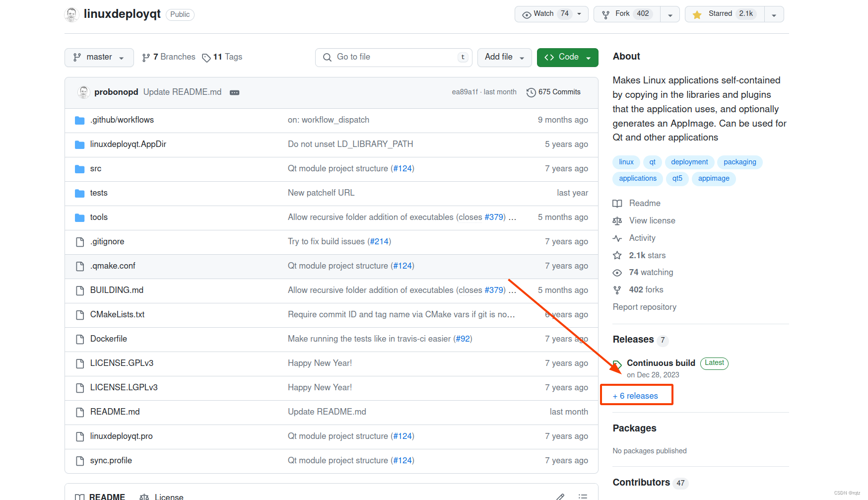
Task: Click the probonopd avatar in commit row
Action: (x=83, y=92)
